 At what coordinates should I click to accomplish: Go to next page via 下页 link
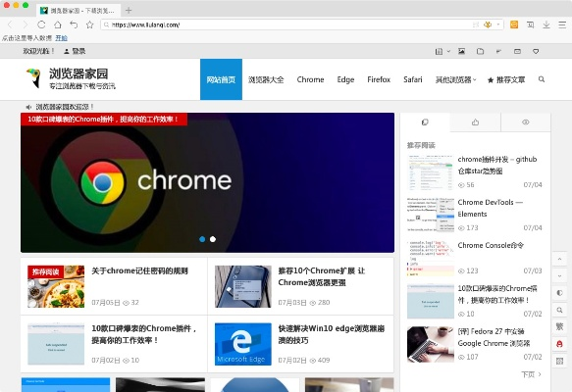point(531,374)
